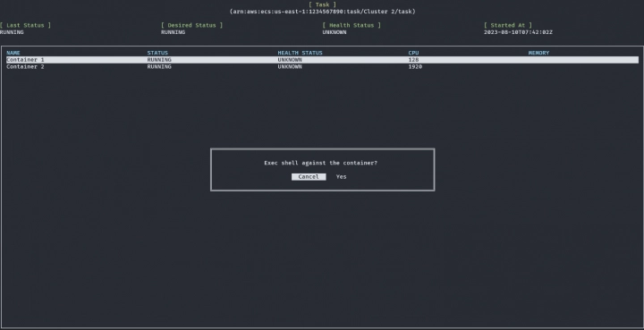This screenshot has height=330, width=644.
Task: Click RUNNING status of Container 1
Action: coord(159,60)
